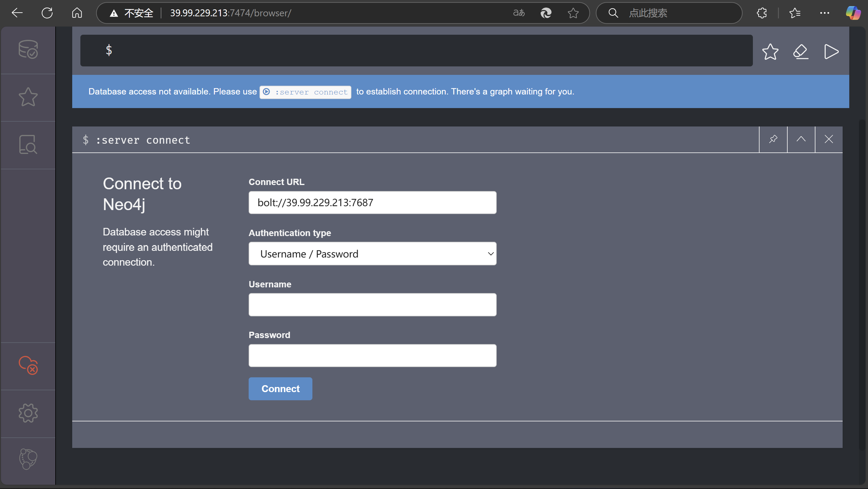868x489 pixels.
Task: Click the Edge swirl icon in address bar
Action: (x=546, y=13)
